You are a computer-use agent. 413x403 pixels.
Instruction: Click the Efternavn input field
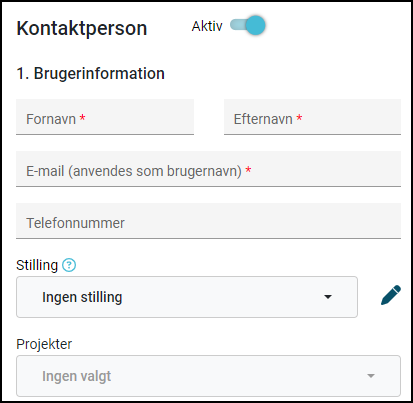(312, 117)
